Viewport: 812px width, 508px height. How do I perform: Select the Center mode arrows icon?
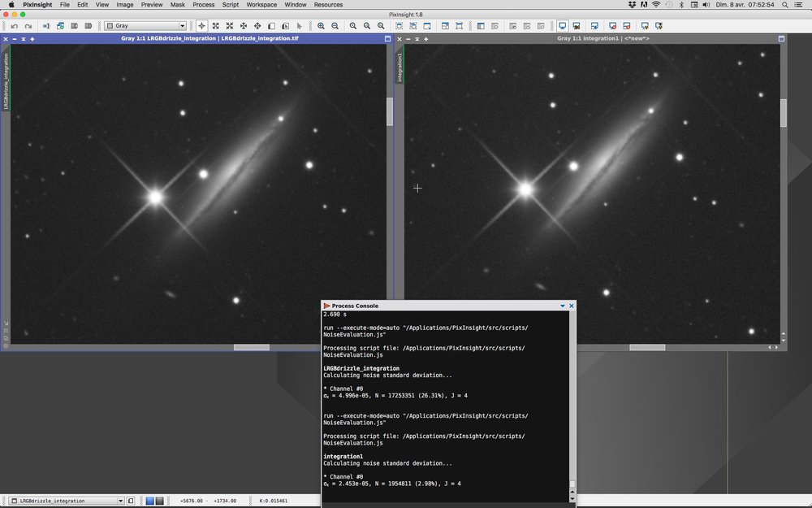[244, 26]
